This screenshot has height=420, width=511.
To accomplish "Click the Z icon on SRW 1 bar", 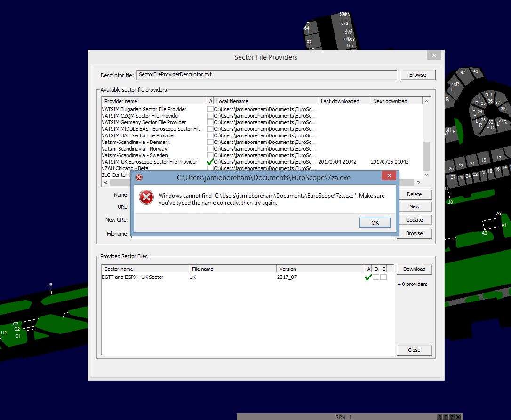I will 452,417.
